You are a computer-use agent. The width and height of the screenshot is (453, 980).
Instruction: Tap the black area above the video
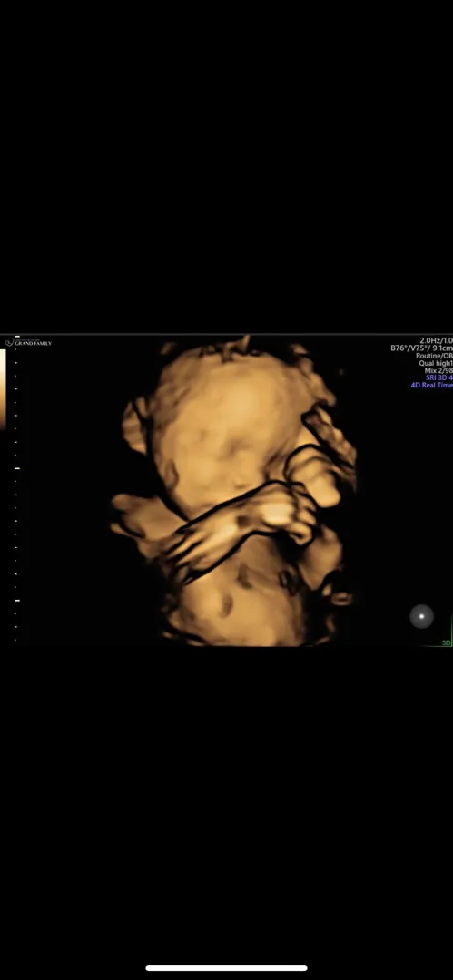[227, 166]
